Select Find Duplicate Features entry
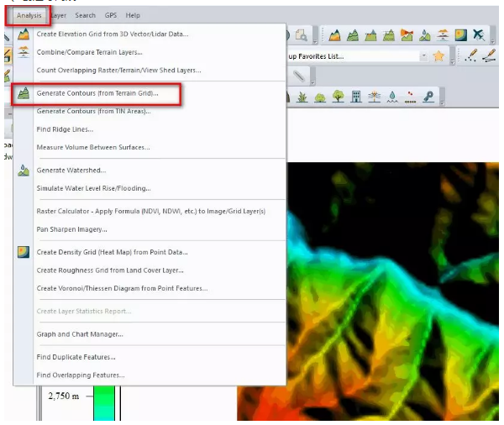This screenshot has height=425, width=504. click(76, 357)
